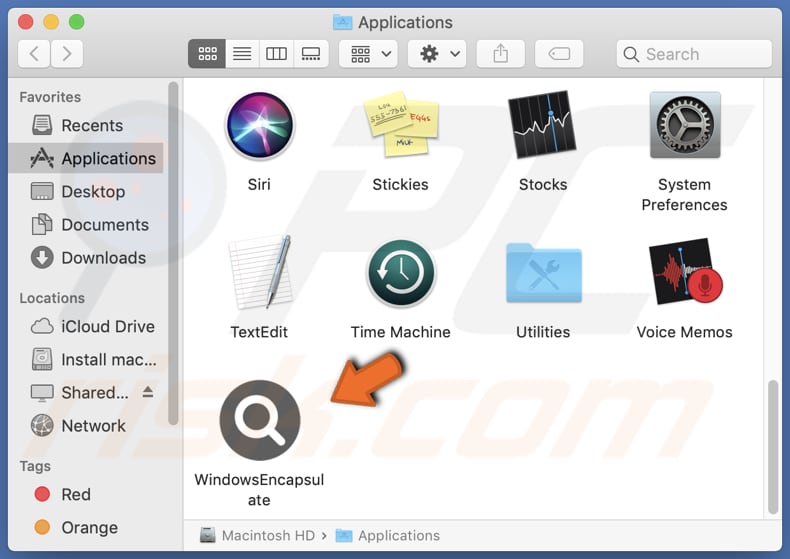The height and width of the screenshot is (559, 790).
Task: Click the WindowsEncapsulate file name label
Action: point(259,490)
